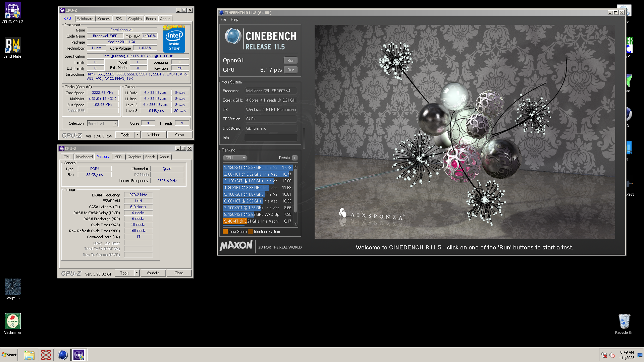The height and width of the screenshot is (362, 644).
Task: Open x265 desktop icon behind Cinebench
Action: coord(630,188)
